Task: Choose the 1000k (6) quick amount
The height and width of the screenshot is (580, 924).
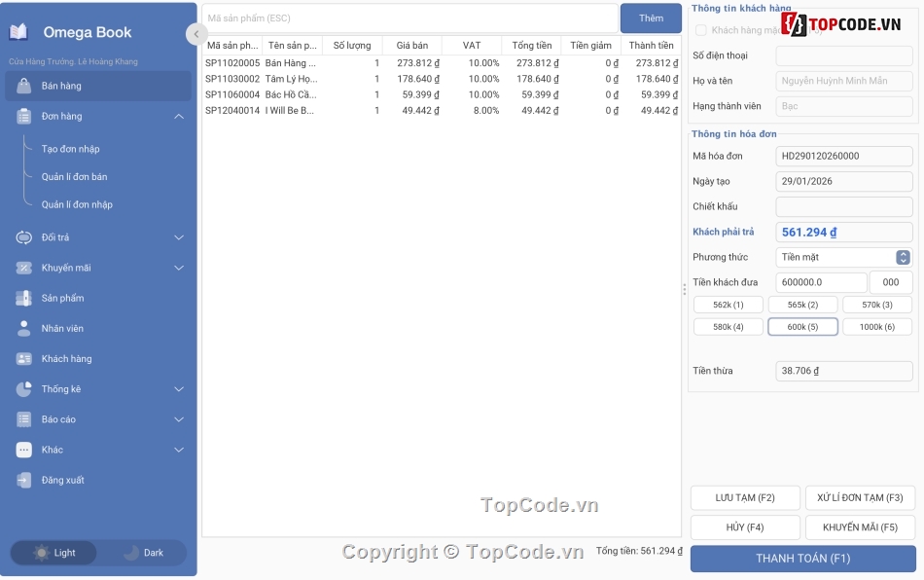Action: (877, 327)
